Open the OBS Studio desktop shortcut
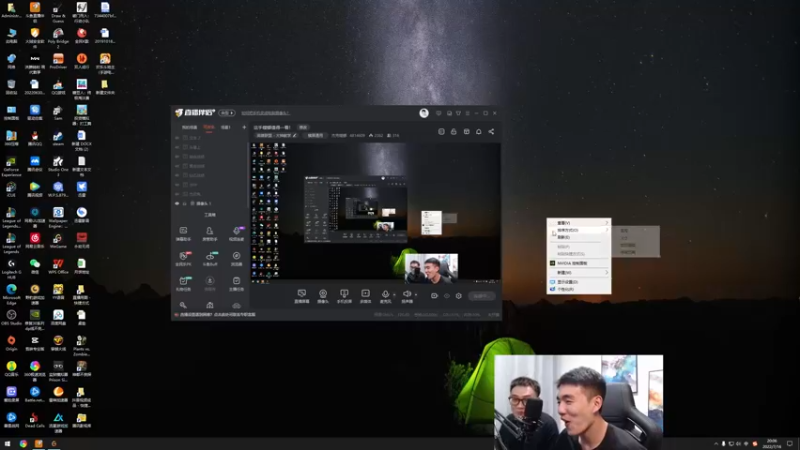This screenshot has width=800, height=450. click(11, 317)
